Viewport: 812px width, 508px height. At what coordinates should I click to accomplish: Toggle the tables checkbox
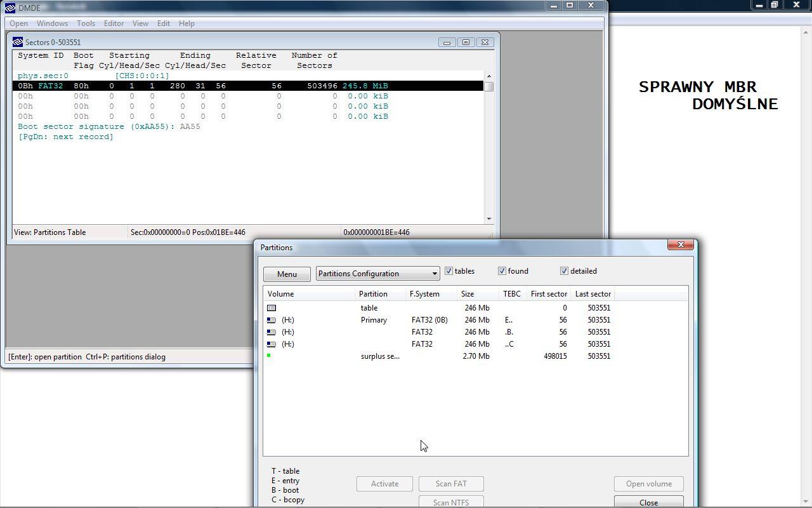[449, 271]
